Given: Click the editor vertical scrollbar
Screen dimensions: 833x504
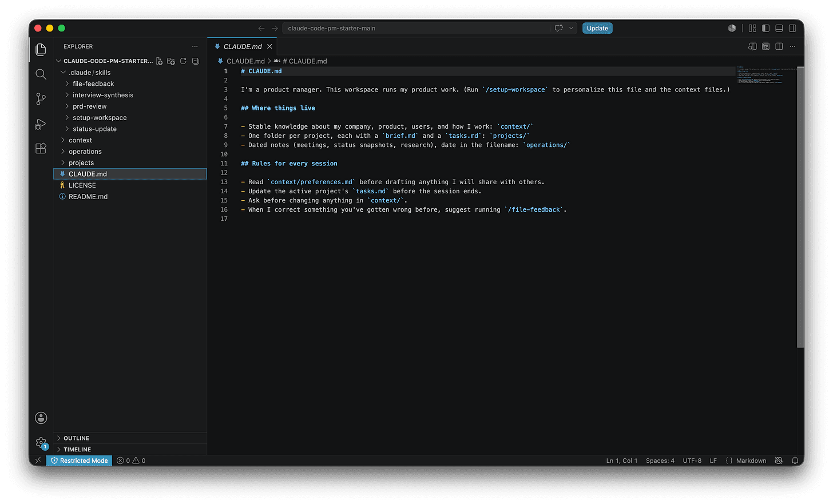Looking at the screenshot, I should 800,207.
